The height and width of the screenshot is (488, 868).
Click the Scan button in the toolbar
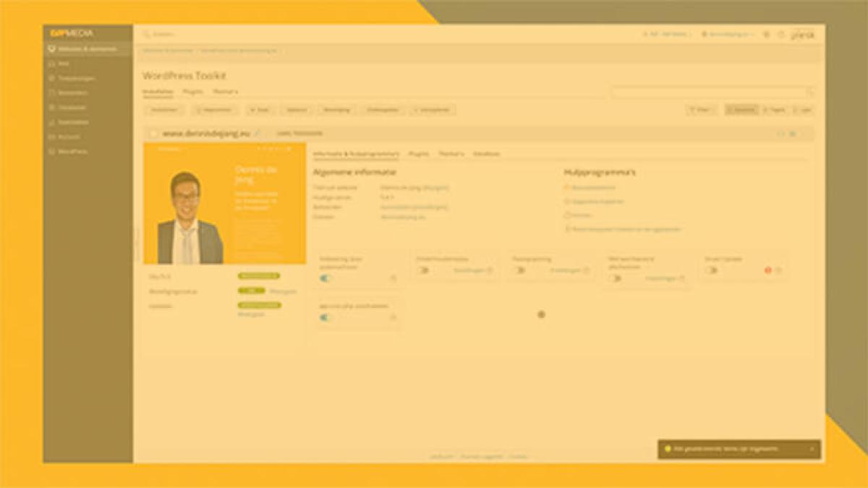(260, 110)
